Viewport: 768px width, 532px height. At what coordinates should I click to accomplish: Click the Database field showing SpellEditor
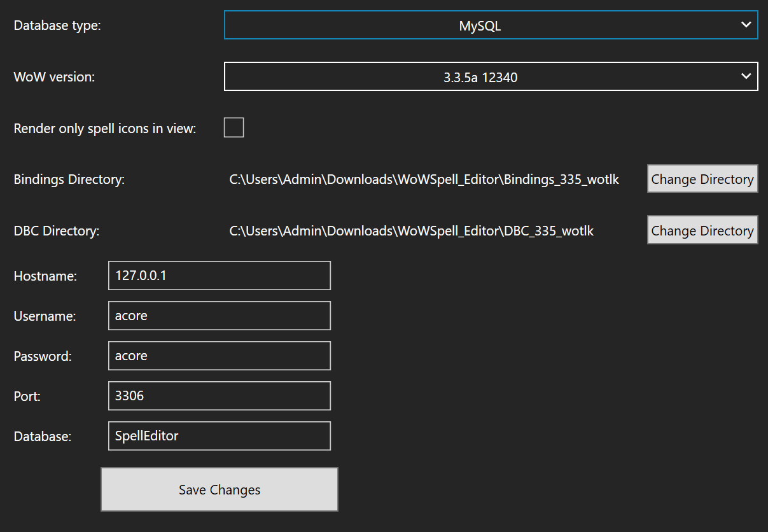pyautogui.click(x=219, y=435)
